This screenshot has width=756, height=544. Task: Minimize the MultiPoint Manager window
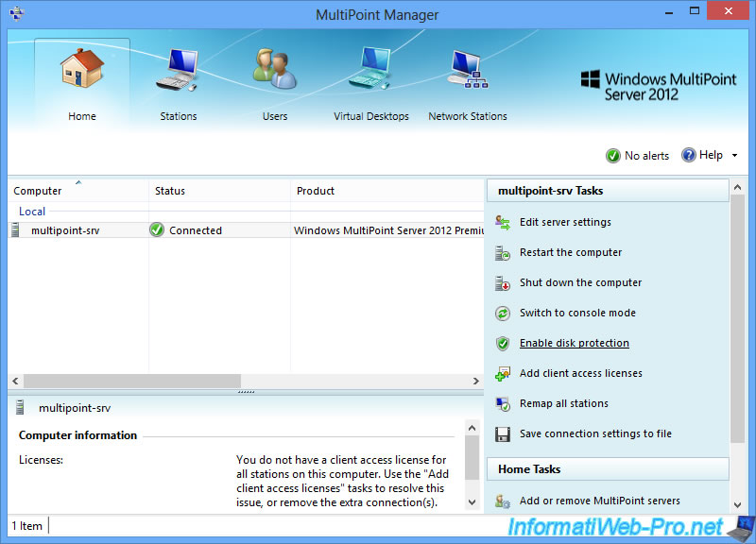coord(669,12)
